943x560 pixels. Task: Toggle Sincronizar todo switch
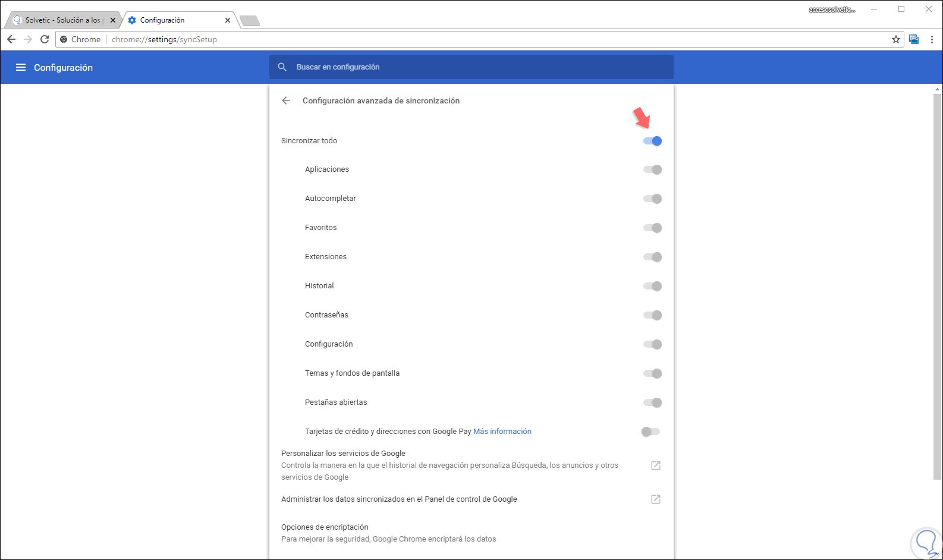point(652,141)
